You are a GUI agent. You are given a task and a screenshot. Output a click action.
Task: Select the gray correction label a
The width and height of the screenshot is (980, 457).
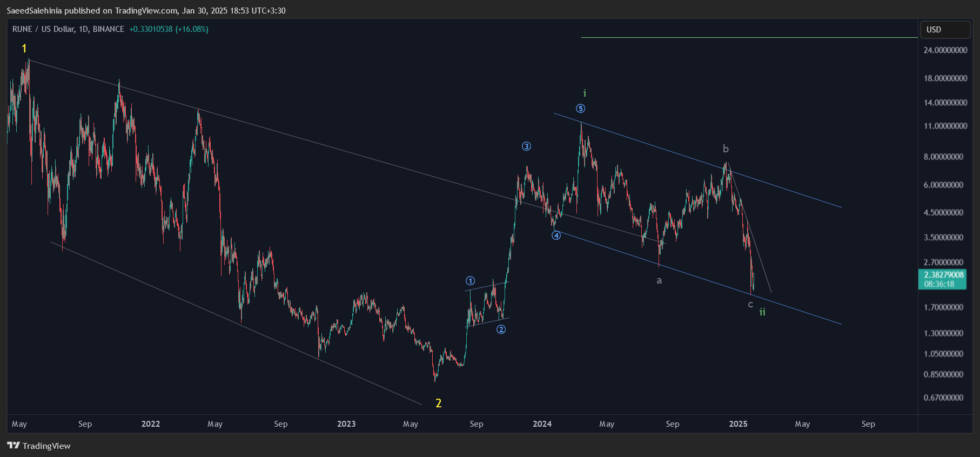click(659, 280)
